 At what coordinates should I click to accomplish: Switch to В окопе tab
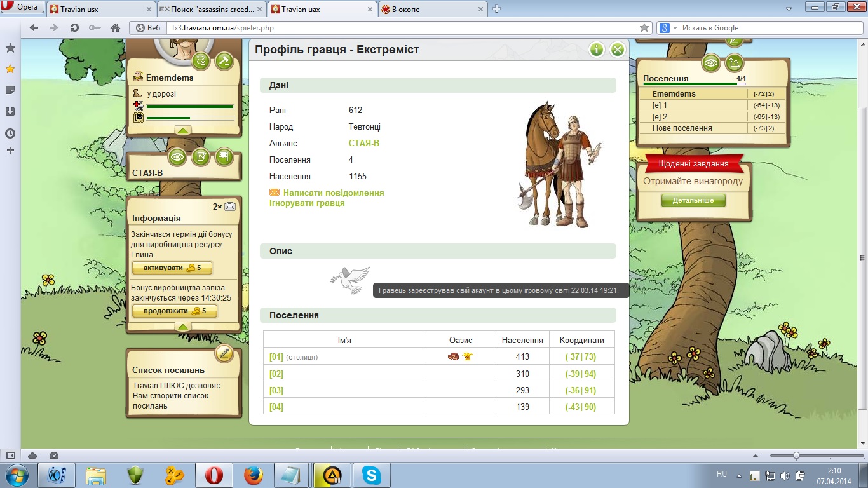433,10
